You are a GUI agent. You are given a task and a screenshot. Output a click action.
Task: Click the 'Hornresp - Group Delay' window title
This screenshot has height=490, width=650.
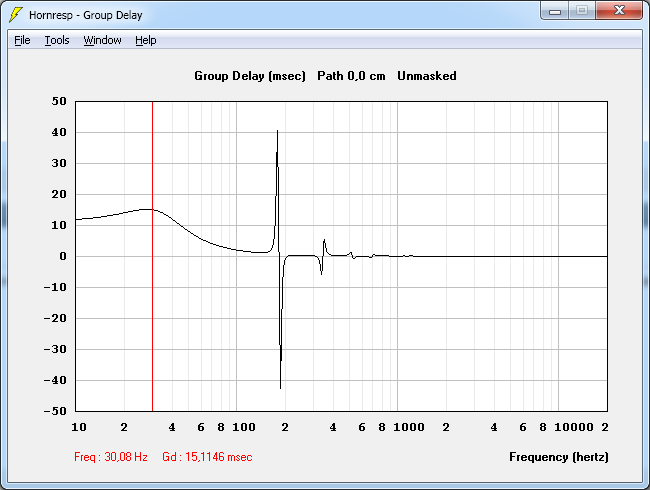[x=85, y=15]
